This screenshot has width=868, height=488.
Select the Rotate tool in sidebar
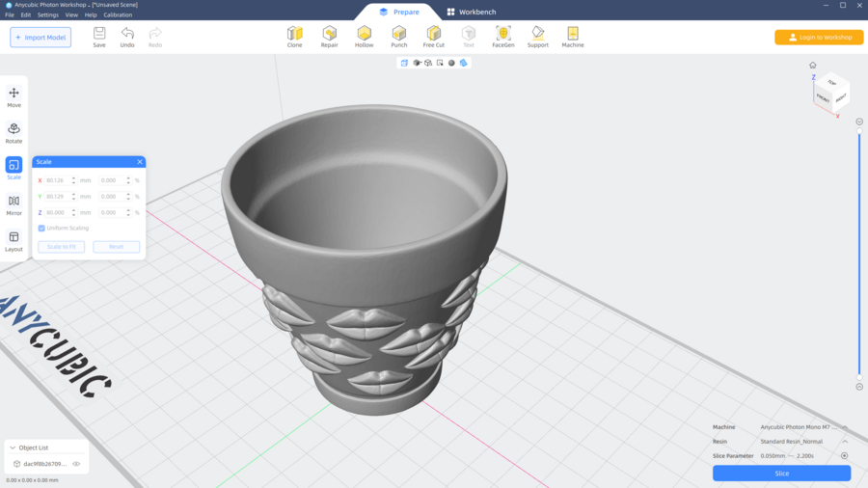[x=14, y=133]
